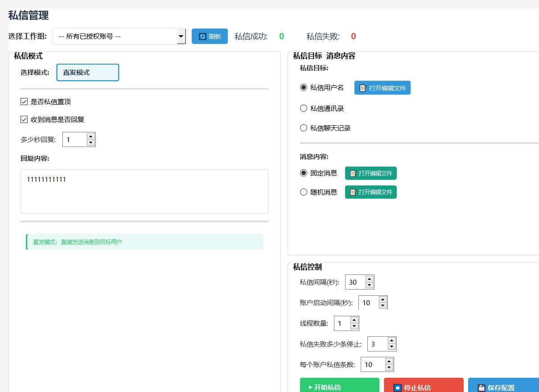Open the 选择模式 直发模式 combo box
539x392 pixels.
click(88, 73)
